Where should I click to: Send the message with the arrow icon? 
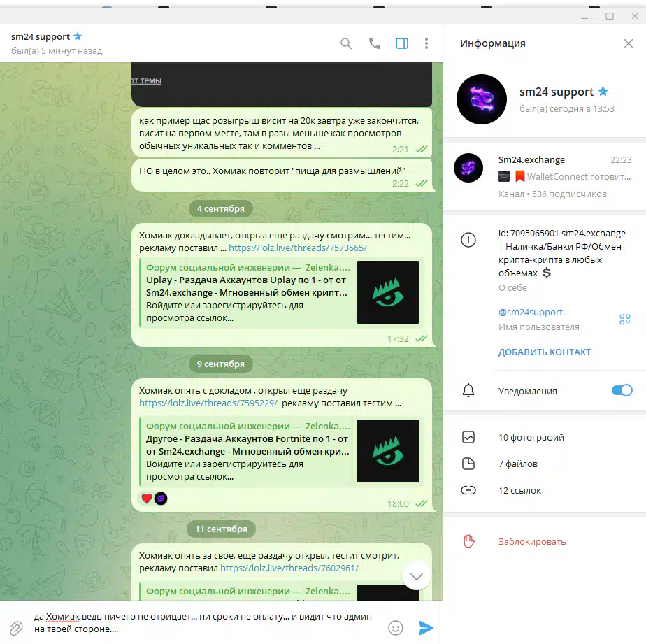coord(426,628)
